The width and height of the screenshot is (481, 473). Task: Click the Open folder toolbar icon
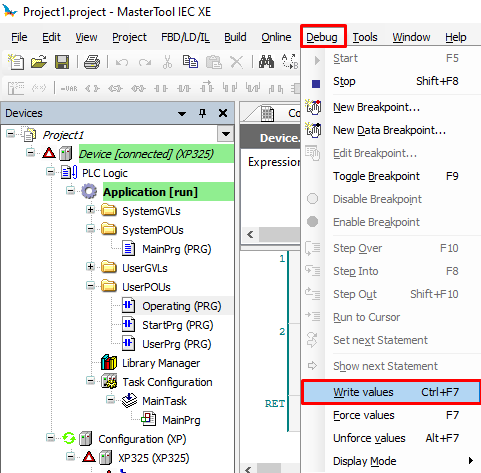pos(39,62)
